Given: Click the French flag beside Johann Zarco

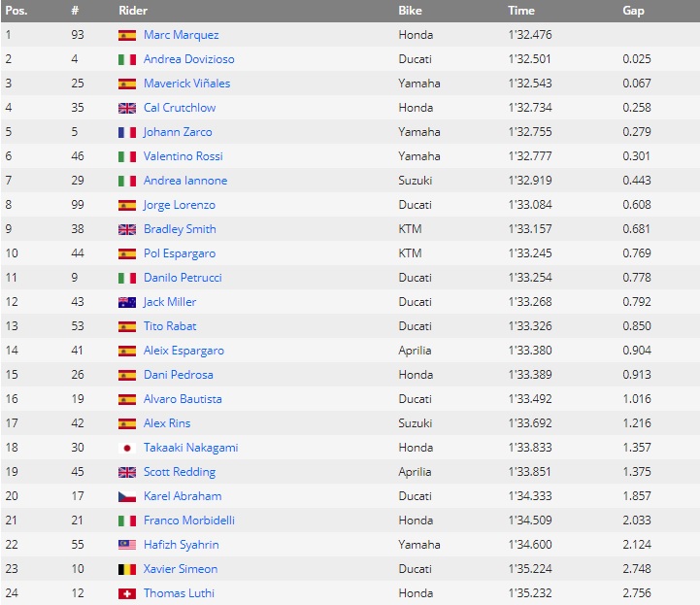Looking at the screenshot, I should (x=127, y=133).
